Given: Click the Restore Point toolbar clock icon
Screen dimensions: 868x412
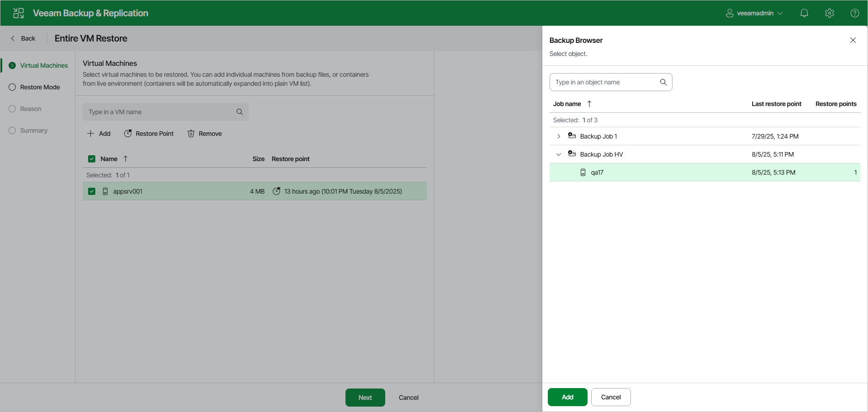Looking at the screenshot, I should (x=128, y=134).
